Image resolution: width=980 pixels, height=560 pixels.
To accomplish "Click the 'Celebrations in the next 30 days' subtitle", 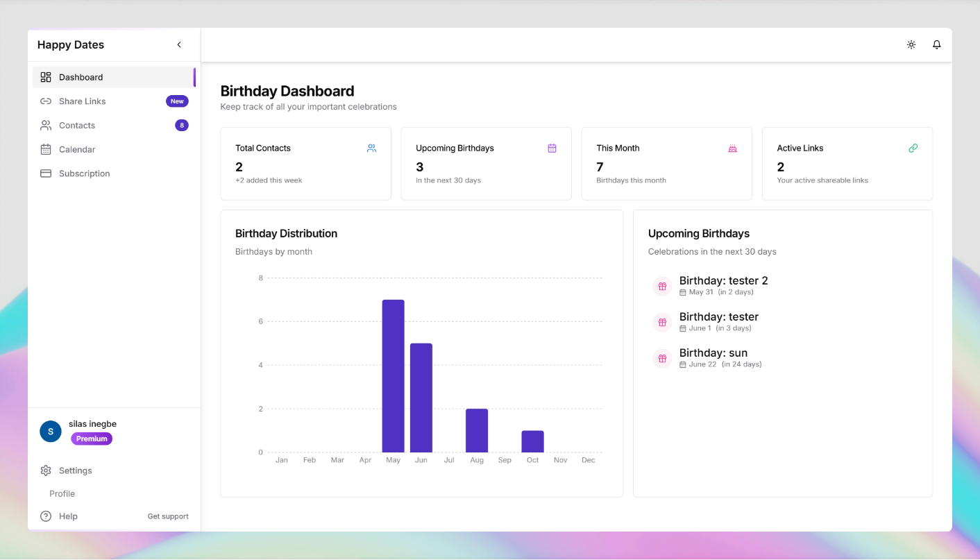I will (x=712, y=252).
